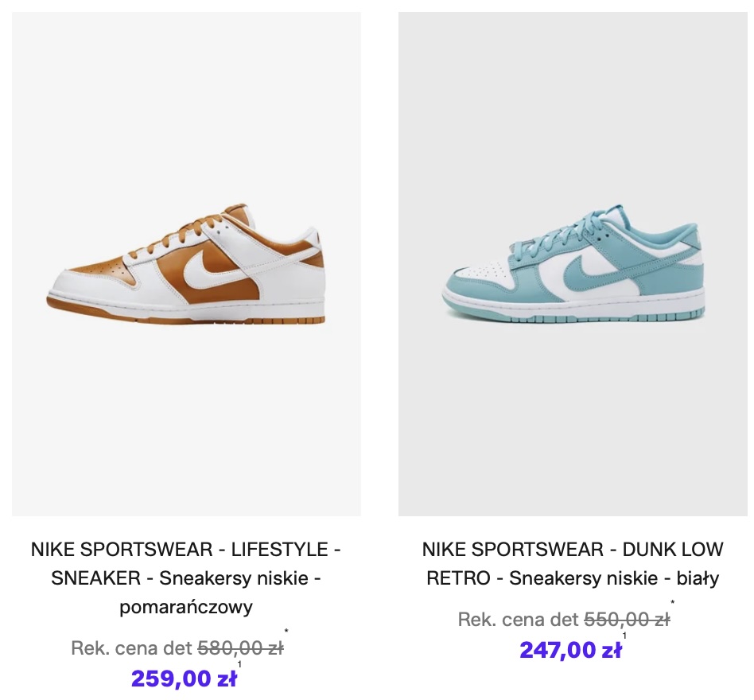
Task: Open footnote 1 next to 247,00 zł
Action: coord(625,636)
